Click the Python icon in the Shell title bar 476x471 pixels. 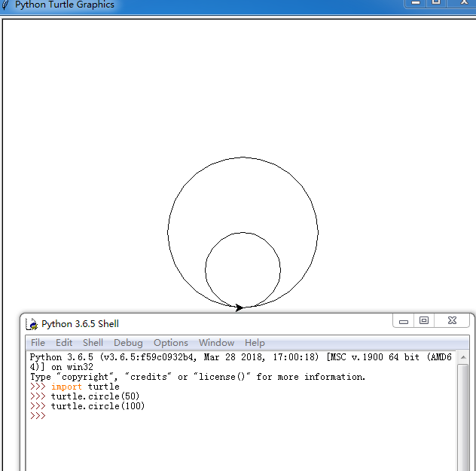[x=32, y=324]
